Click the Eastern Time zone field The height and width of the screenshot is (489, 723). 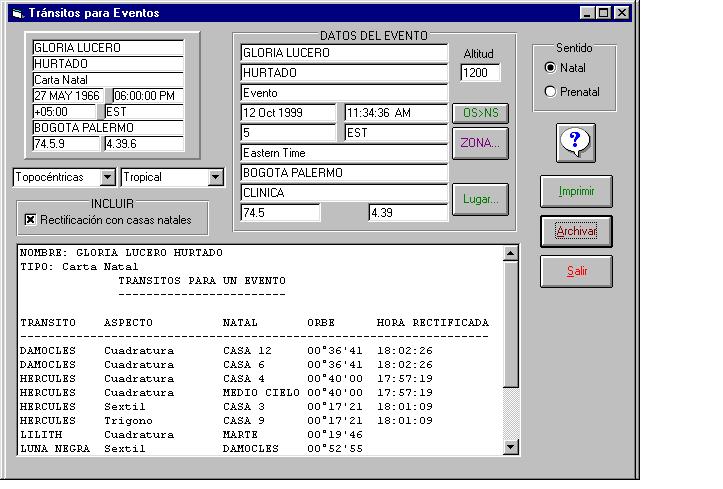click(x=344, y=153)
